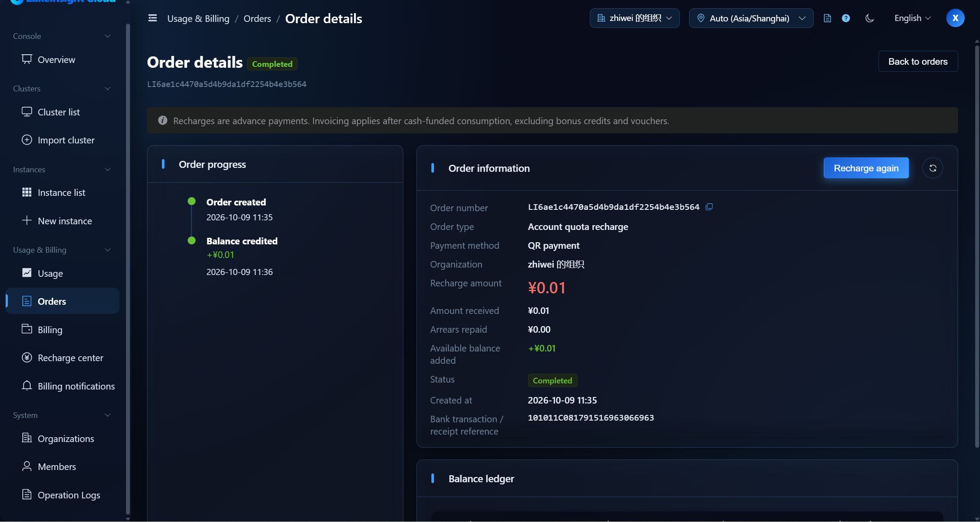Open Overview in the sidebar

pos(62,59)
